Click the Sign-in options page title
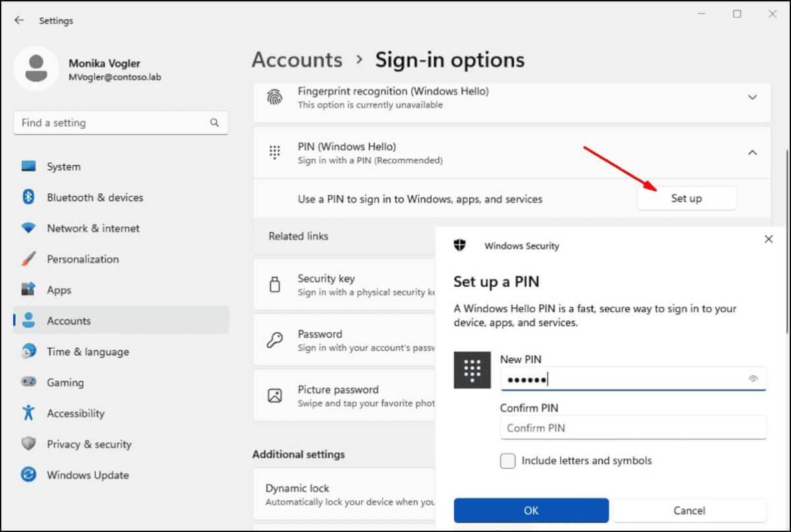Screen dimensions: 791x532 pyautogui.click(x=450, y=60)
